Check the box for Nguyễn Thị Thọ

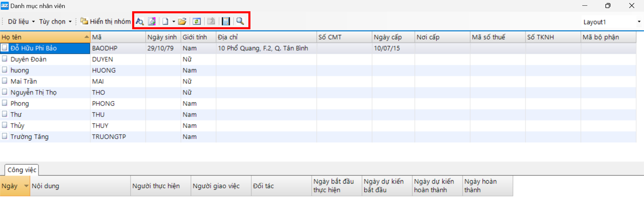pyautogui.click(x=5, y=92)
